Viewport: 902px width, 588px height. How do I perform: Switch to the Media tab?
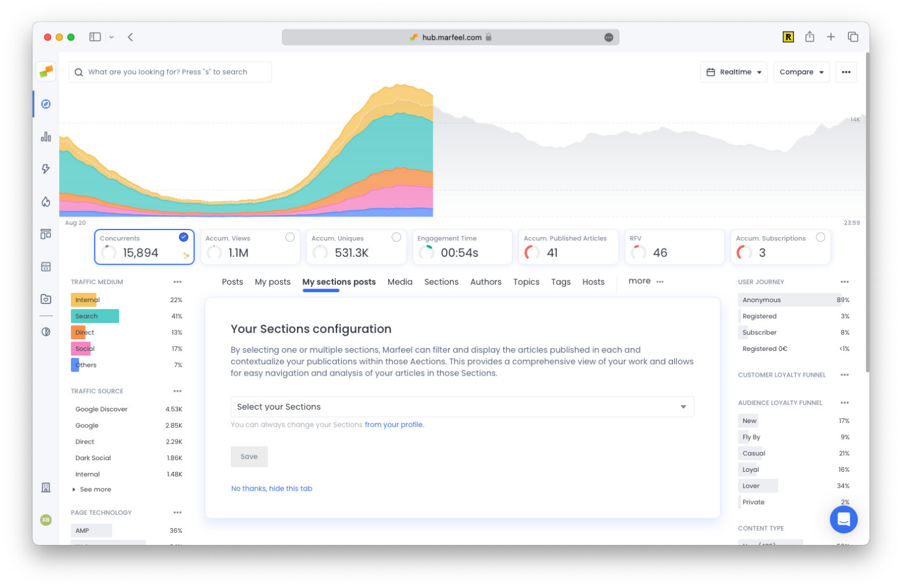(400, 282)
